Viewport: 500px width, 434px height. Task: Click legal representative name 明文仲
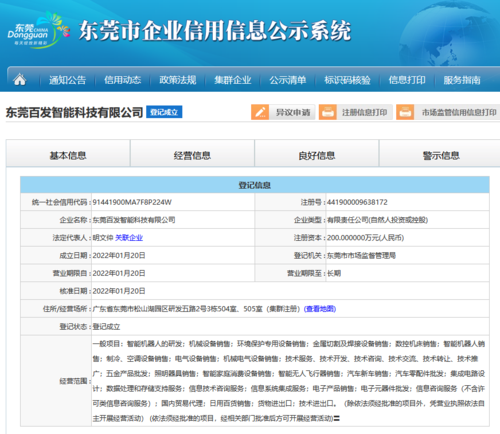point(103,238)
